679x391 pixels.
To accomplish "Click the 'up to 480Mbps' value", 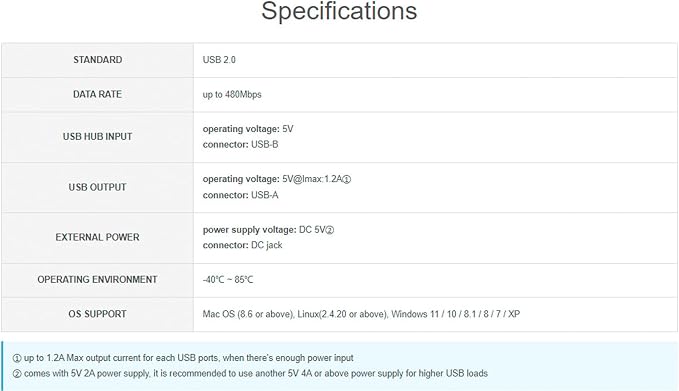I will click(232, 94).
